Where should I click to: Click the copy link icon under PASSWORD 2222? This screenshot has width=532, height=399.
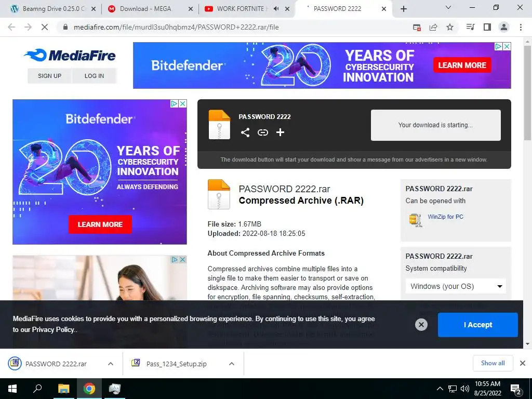pos(262,132)
